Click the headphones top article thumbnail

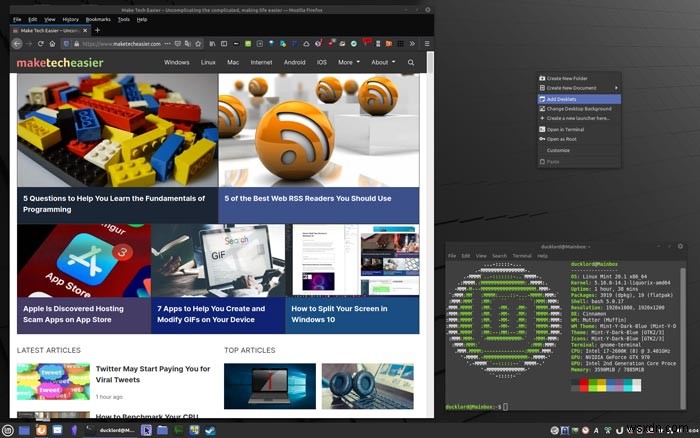(x=367, y=386)
